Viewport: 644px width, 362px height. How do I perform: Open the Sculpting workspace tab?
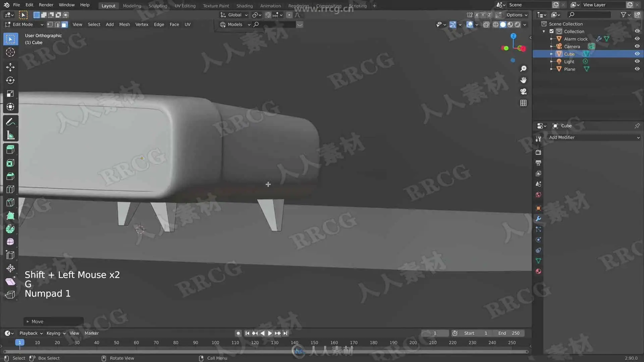(158, 6)
